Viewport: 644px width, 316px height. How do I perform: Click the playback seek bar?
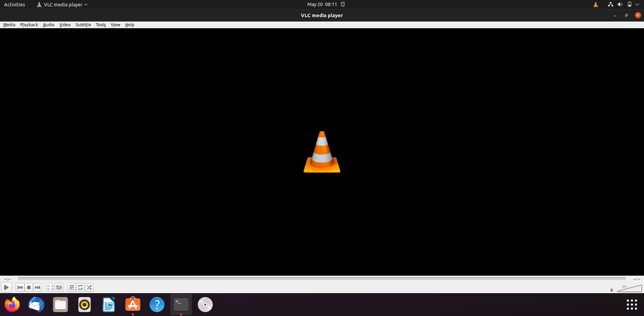tap(321, 278)
